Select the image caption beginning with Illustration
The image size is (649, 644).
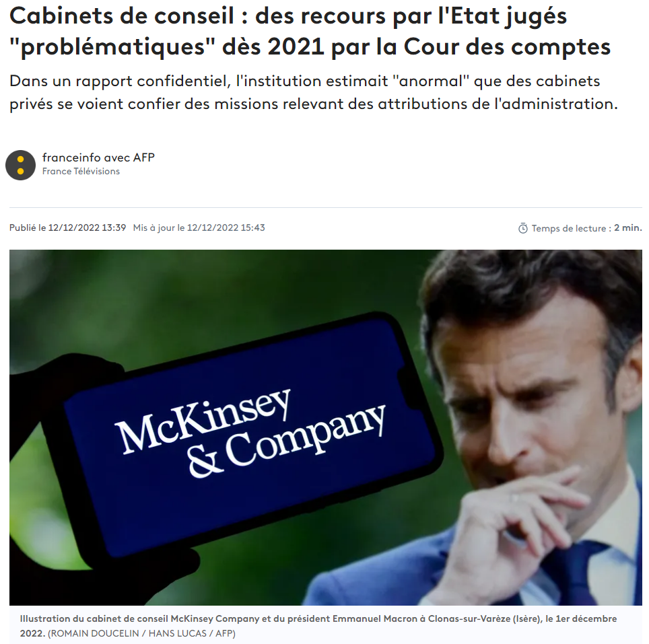318,626
